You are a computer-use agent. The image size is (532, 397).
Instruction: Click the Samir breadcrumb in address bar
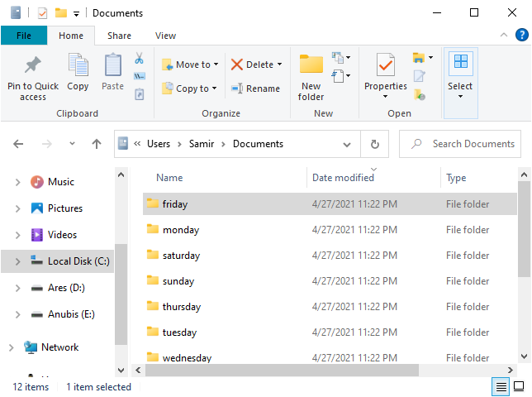[202, 144]
